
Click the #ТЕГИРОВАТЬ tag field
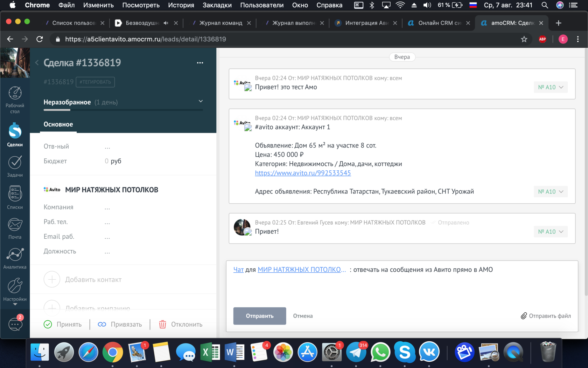coord(95,82)
